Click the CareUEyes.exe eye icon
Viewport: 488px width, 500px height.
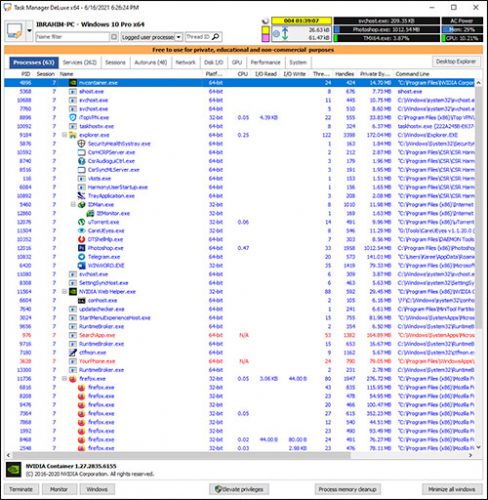click(81, 231)
